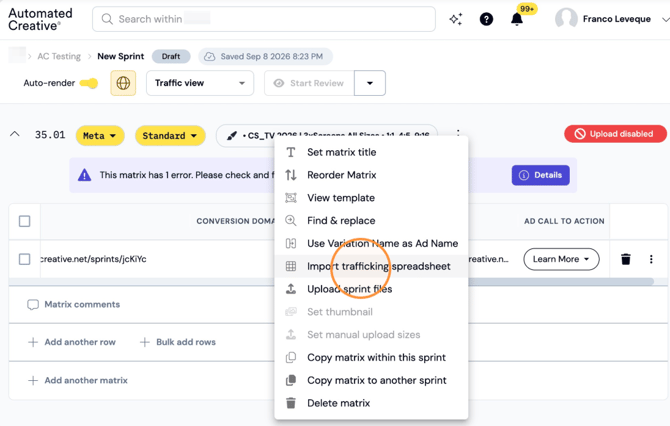The width and height of the screenshot is (670, 426).
Task: Open the AI sparkle assistant icon
Action: point(455,19)
